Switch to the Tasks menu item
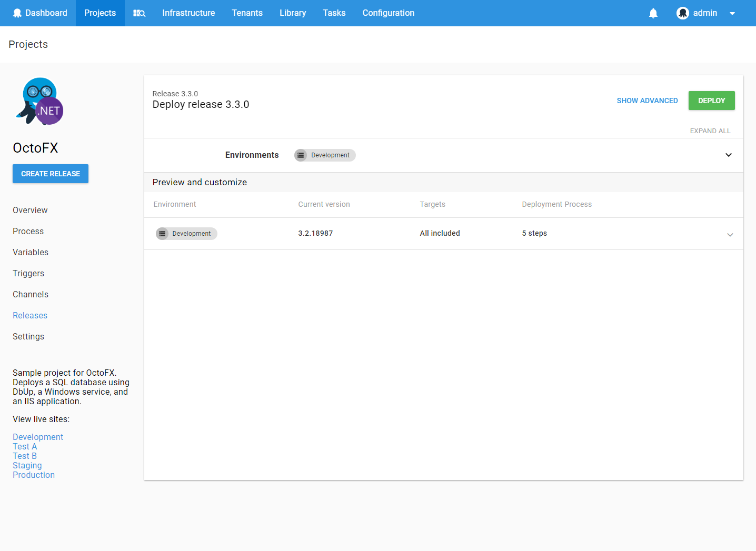 (334, 13)
